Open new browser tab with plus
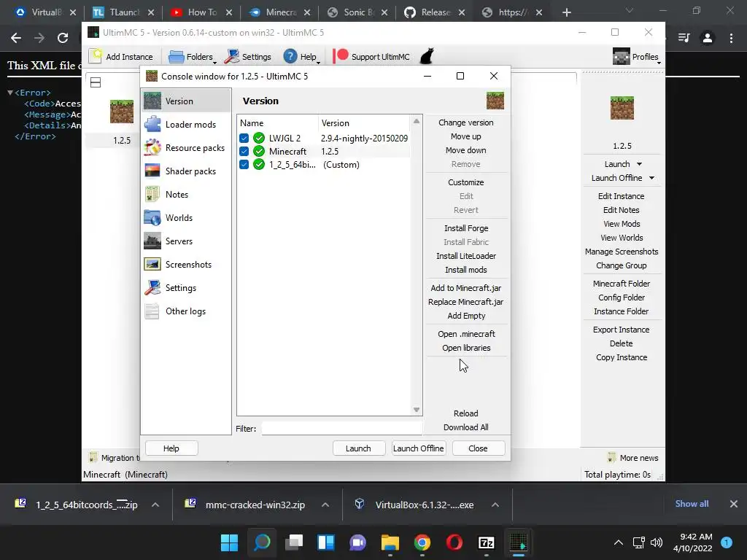 [566, 12]
